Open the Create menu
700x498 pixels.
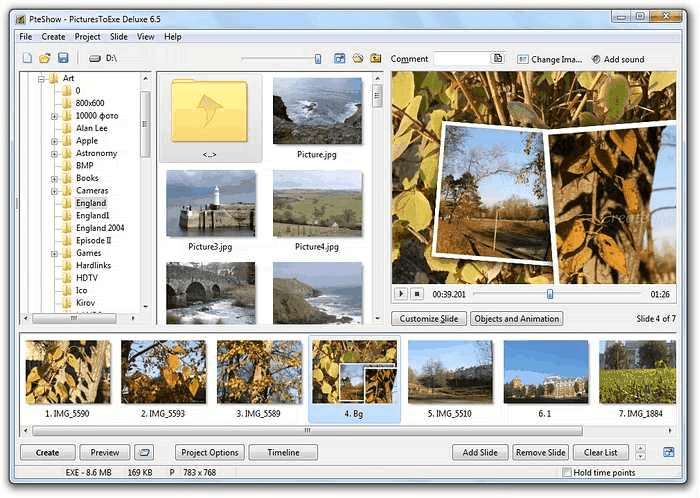point(53,37)
